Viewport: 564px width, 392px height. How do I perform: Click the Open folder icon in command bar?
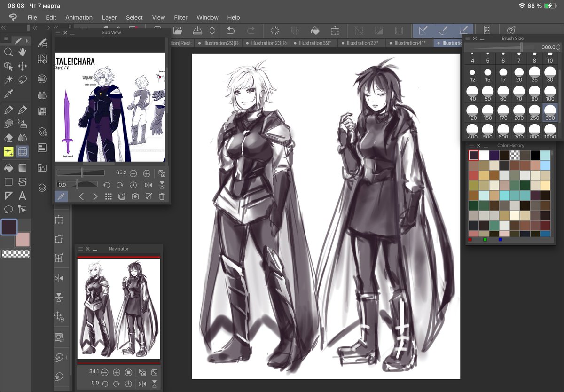pyautogui.click(x=178, y=31)
